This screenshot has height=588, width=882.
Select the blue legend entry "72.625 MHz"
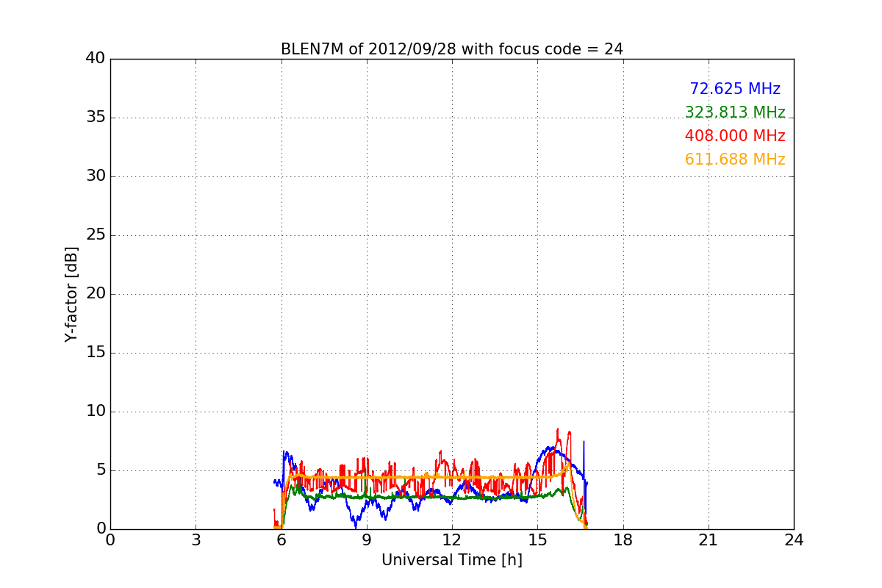pos(735,89)
